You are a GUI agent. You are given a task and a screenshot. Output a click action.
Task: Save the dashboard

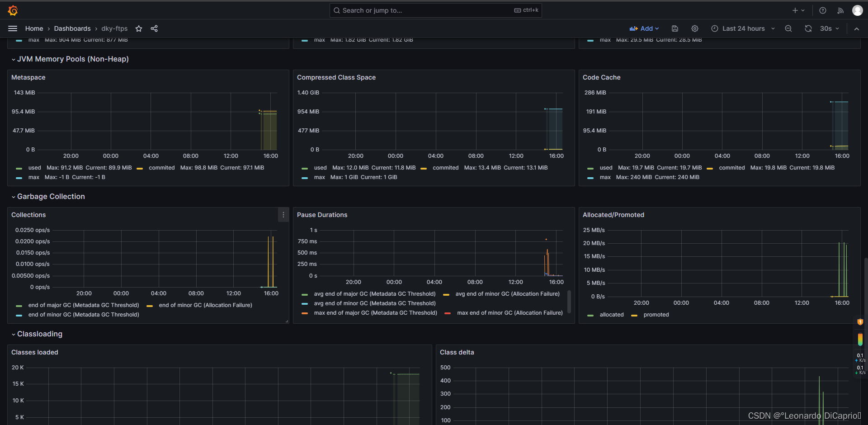pyautogui.click(x=675, y=28)
